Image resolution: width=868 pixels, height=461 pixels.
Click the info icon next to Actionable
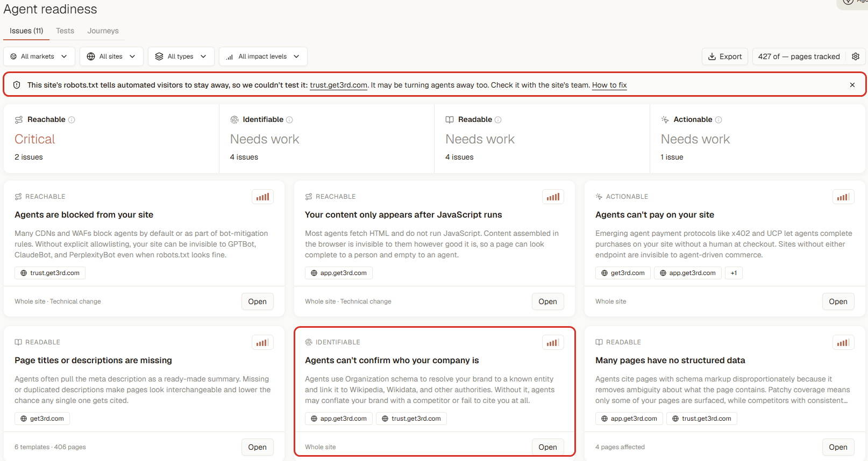click(718, 120)
